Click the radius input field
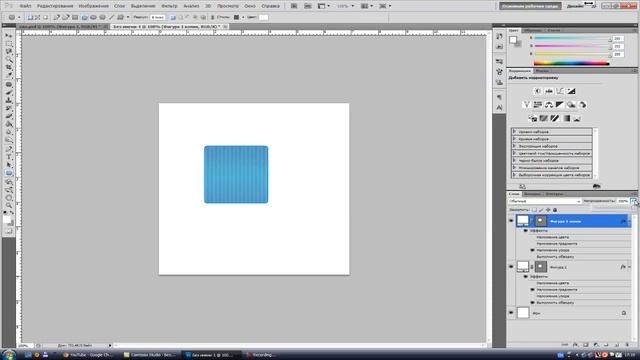Image resolution: width=640 pixels, height=360 pixels. point(158,18)
